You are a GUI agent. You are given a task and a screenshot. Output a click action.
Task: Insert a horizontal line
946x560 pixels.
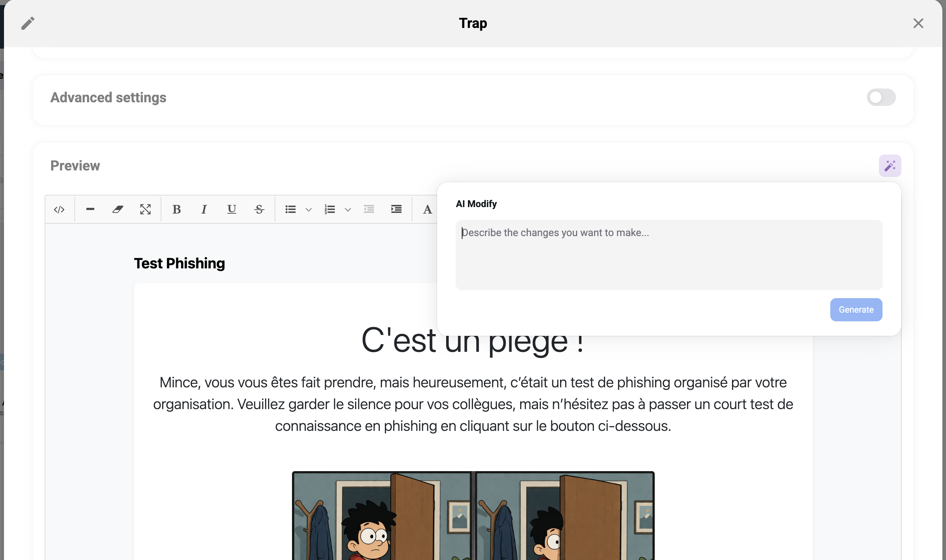90,209
